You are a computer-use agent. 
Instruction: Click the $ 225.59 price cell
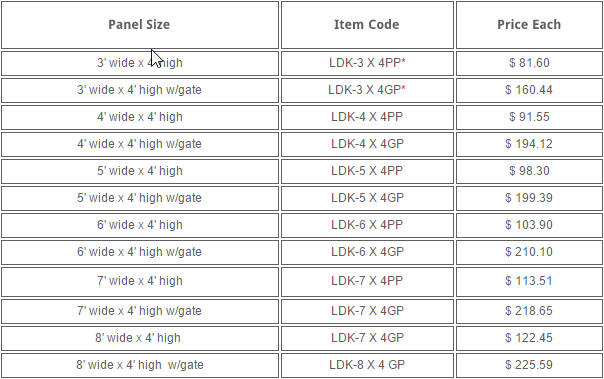tap(529, 365)
